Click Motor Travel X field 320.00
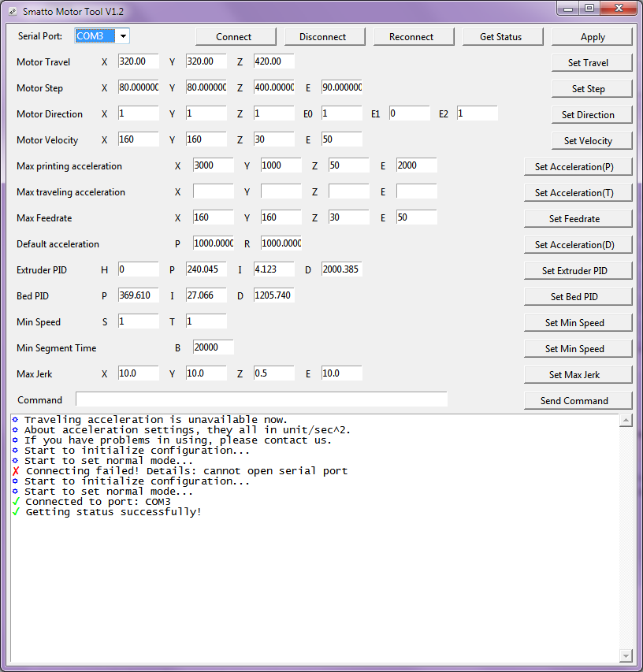The image size is (643, 672). click(x=139, y=61)
